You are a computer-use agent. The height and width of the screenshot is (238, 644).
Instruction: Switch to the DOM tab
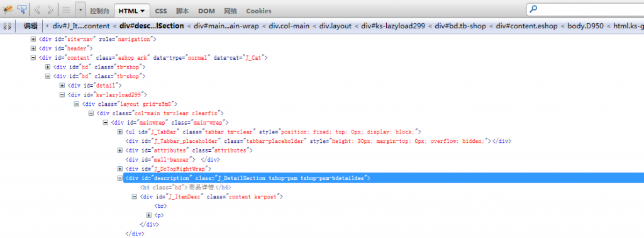[206, 11]
